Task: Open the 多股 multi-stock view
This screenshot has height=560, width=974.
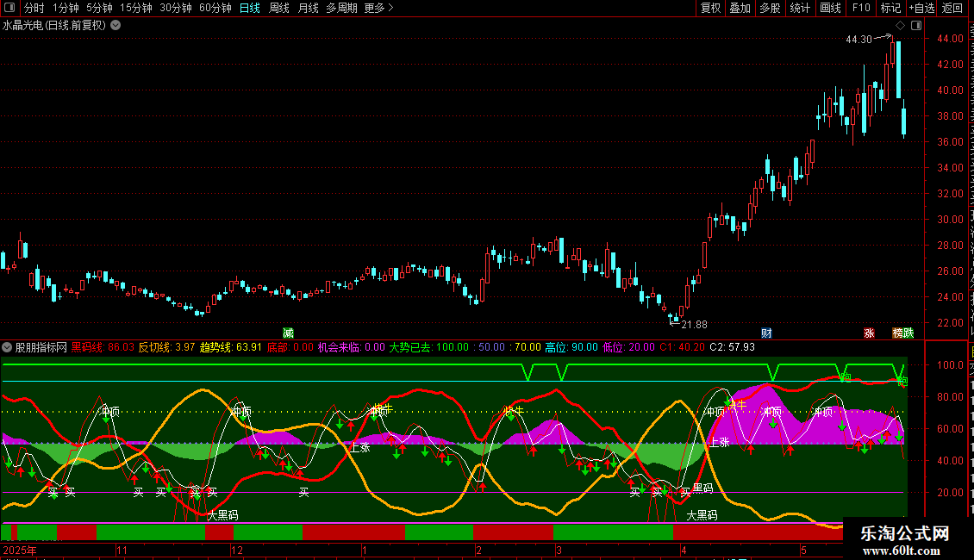Action: tap(771, 8)
